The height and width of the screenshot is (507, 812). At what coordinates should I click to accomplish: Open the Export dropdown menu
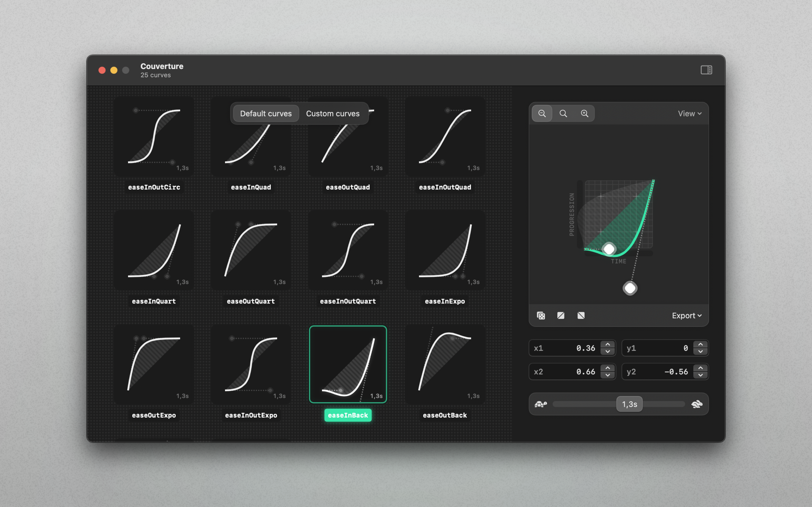[x=687, y=315]
